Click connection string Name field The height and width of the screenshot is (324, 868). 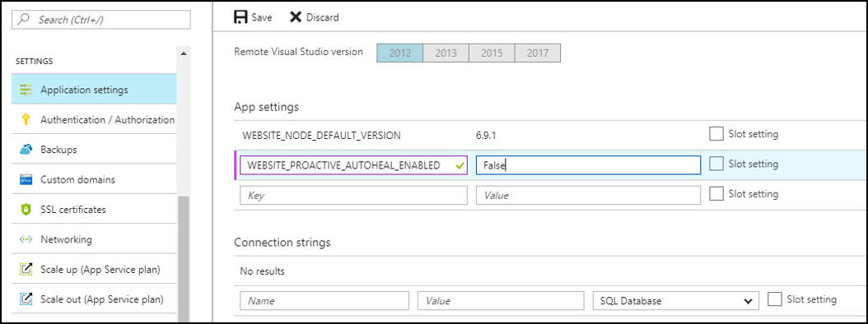tap(324, 301)
